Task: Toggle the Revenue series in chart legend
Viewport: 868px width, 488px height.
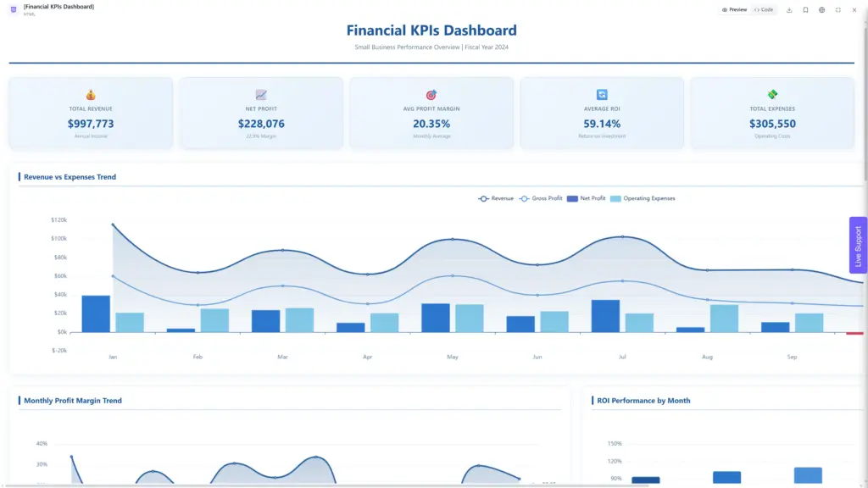Action: pyautogui.click(x=496, y=198)
